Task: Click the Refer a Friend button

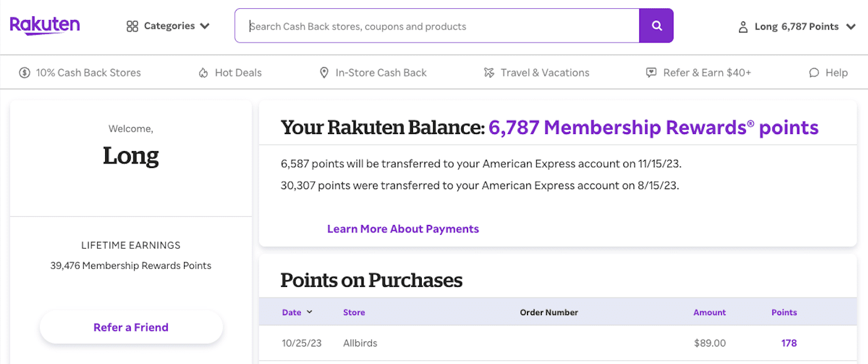Action: (131, 327)
